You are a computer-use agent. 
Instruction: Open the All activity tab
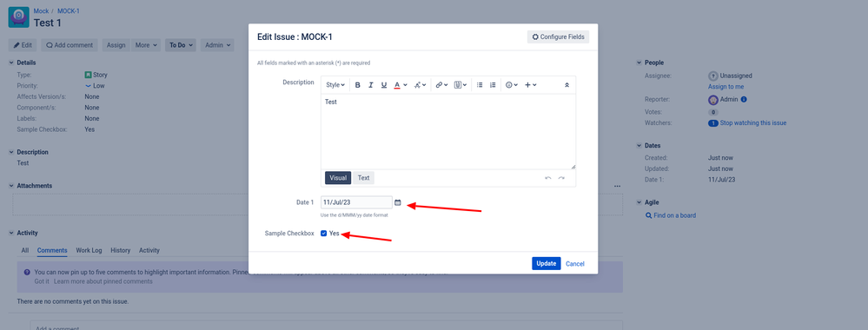point(25,250)
